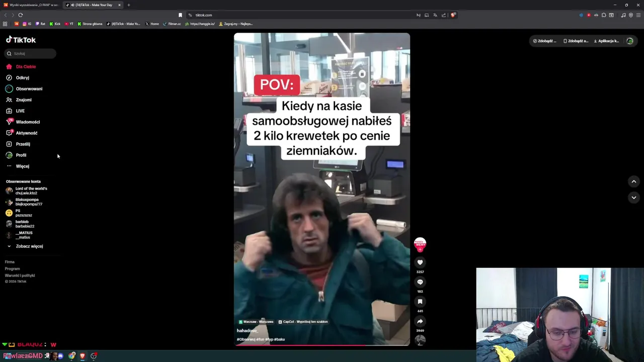Select the TikTok - Make Your Day tab
The width and height of the screenshot is (644, 362).
point(94,5)
